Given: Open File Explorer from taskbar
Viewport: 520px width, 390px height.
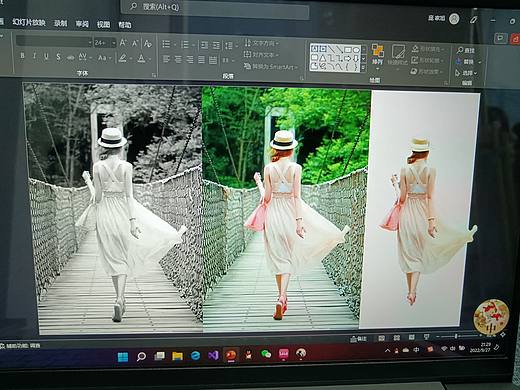Looking at the screenshot, I should click(x=177, y=356).
